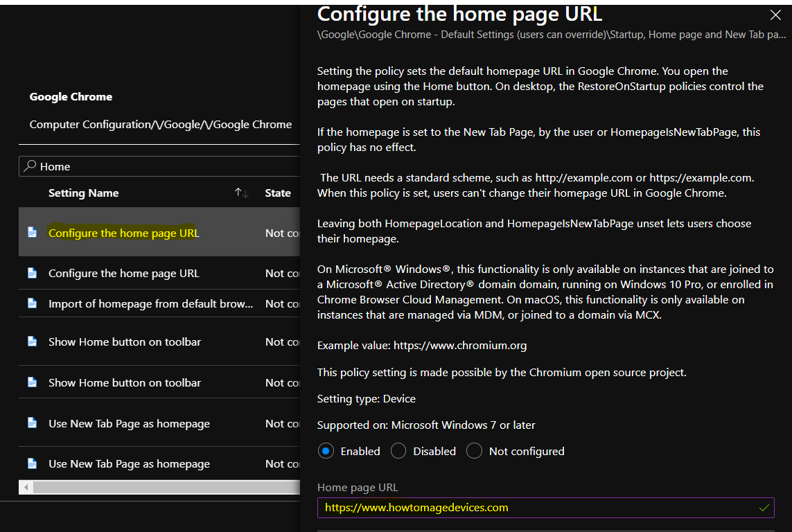Click the Home page URL field label
792x532 pixels.
358,487
